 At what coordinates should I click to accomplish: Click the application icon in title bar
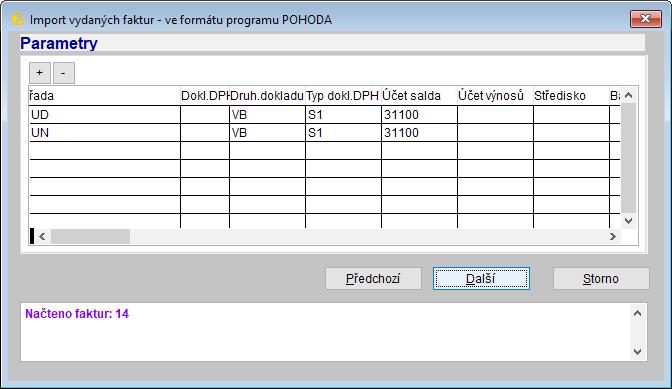click(18, 19)
